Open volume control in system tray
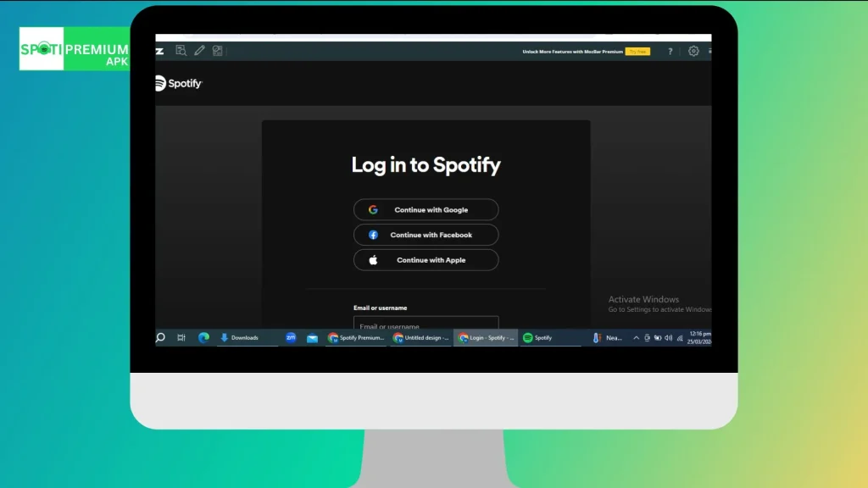This screenshot has height=488, width=868. coord(669,337)
